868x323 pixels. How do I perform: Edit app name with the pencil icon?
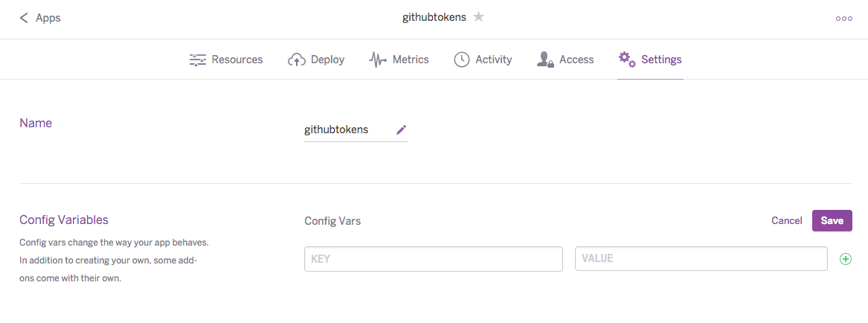(x=402, y=129)
